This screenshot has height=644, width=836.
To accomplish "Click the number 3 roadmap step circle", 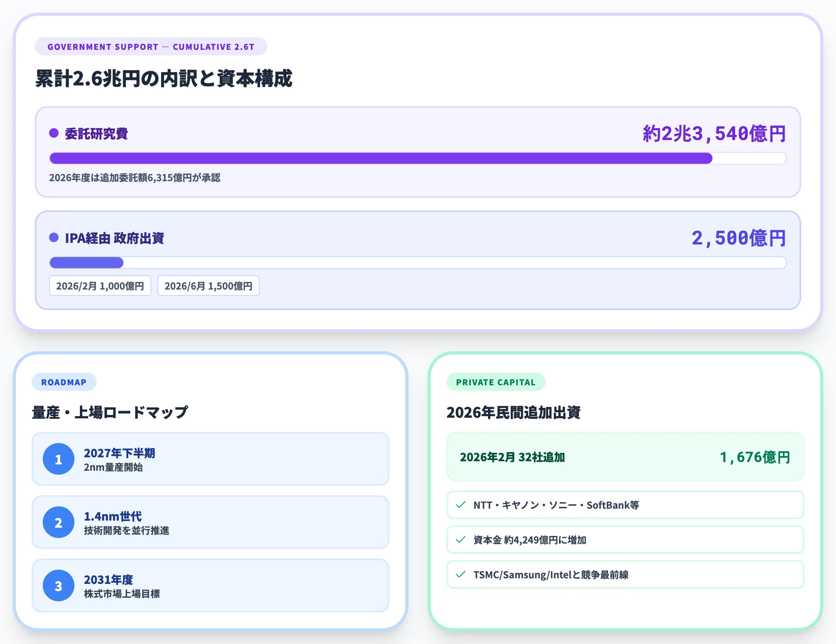I will point(59,585).
